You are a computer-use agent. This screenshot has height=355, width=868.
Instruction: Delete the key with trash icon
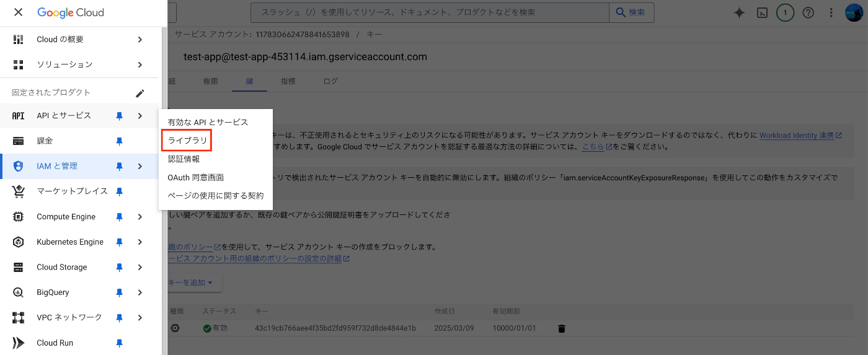(x=562, y=329)
